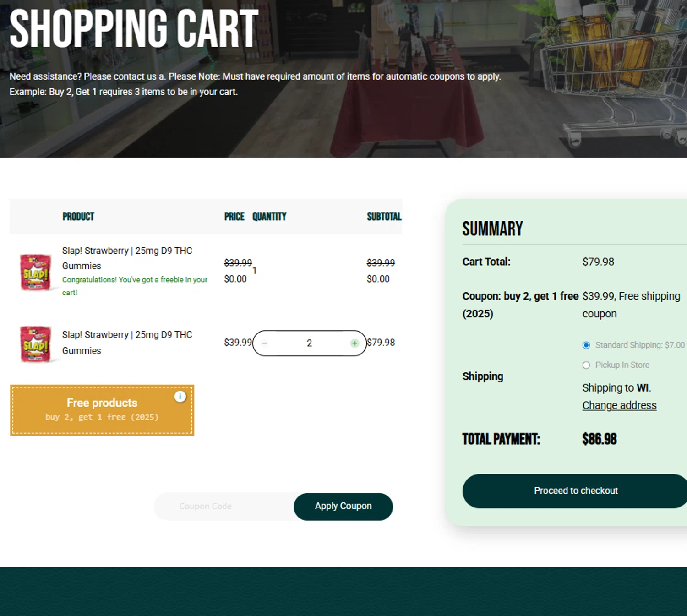Click the subtotal $79.98 in product row
This screenshot has height=616, width=687.
point(381,342)
